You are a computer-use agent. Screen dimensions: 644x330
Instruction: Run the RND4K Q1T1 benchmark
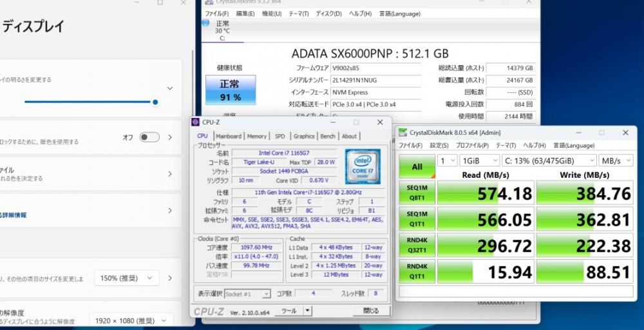click(x=417, y=272)
